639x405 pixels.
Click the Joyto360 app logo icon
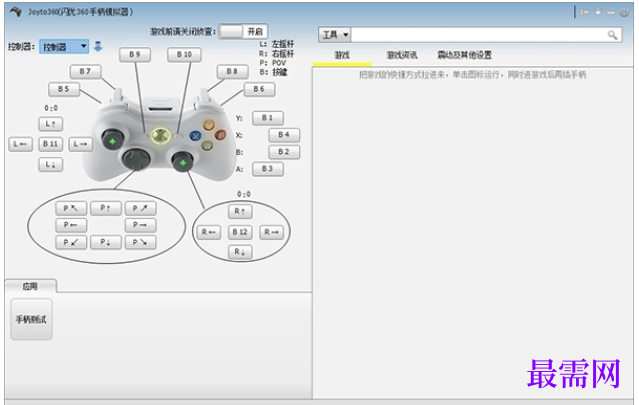coord(16,11)
